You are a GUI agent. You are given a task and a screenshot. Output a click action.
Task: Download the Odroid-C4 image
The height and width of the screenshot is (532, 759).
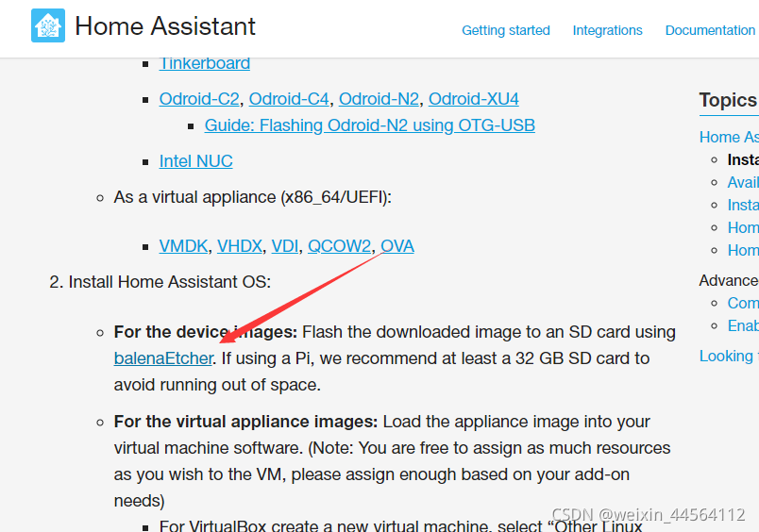pos(289,99)
